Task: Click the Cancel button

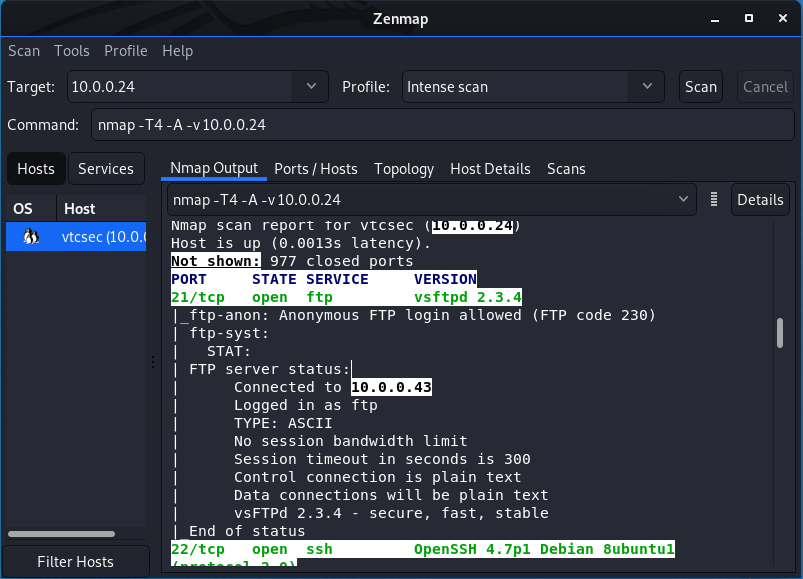Action: [765, 87]
